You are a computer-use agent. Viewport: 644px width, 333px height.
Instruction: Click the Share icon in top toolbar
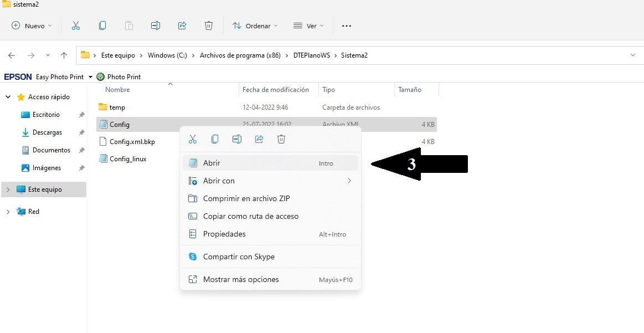pos(182,25)
